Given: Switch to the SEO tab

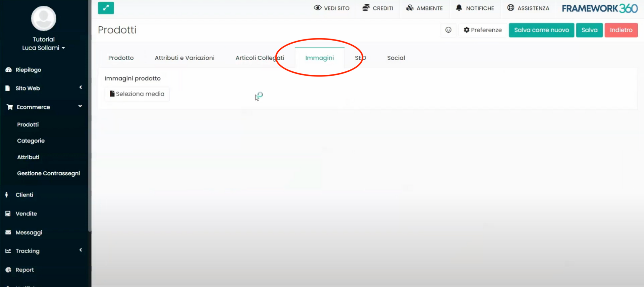Looking at the screenshot, I should pyautogui.click(x=361, y=58).
